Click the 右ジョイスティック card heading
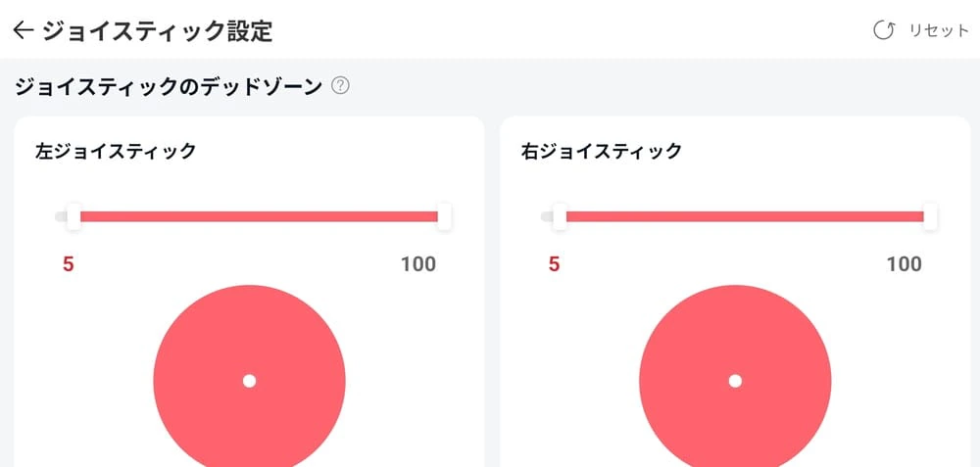The image size is (980, 467). 602,151
